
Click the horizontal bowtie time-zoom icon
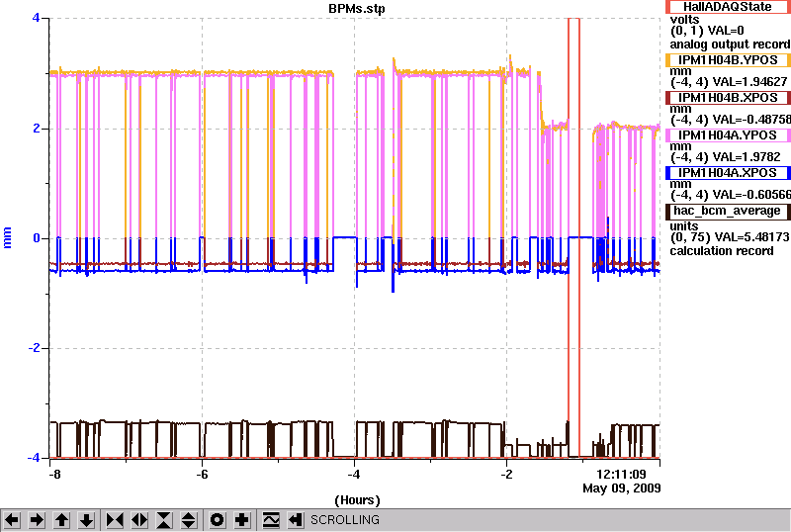115,520
